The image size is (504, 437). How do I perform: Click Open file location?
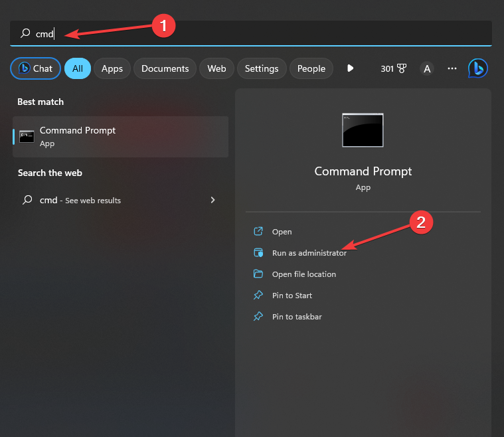point(304,274)
